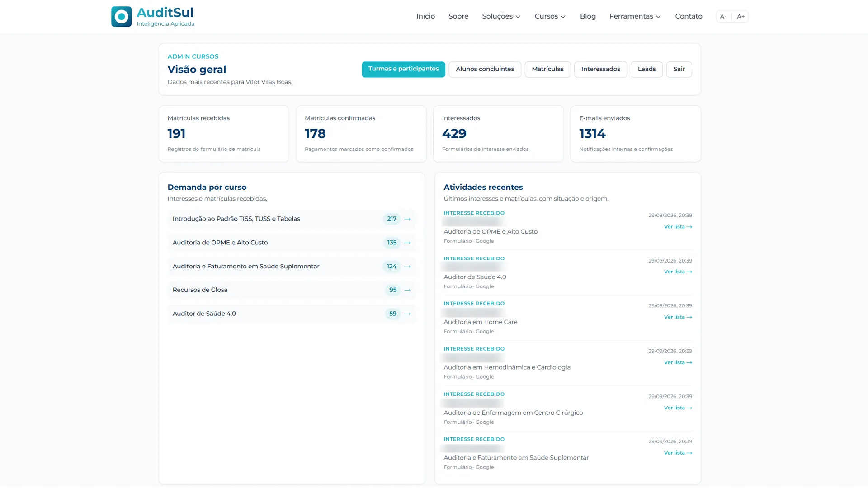This screenshot has width=868, height=488.
Task: Click the E-mails enviados 1314 card
Action: (x=636, y=134)
